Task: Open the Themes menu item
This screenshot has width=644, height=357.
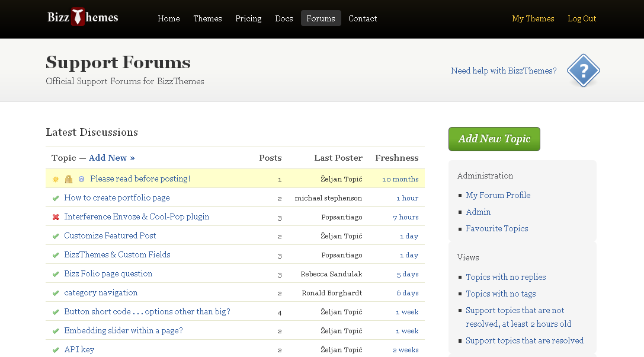Action: coord(207,18)
